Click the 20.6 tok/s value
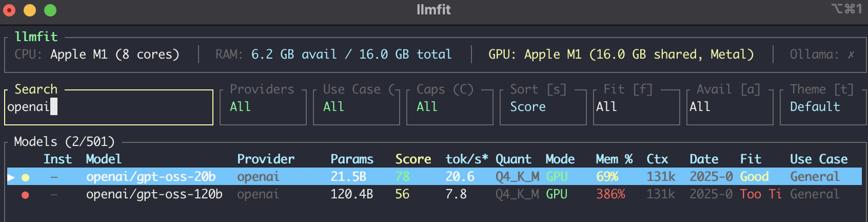The image size is (868, 222). click(460, 177)
